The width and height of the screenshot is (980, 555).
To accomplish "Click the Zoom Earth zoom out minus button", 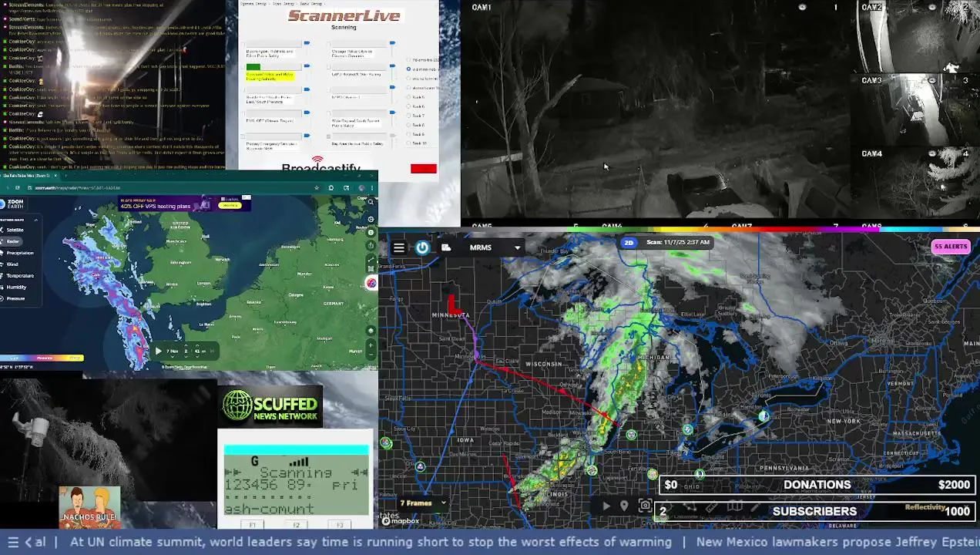I will click(371, 355).
